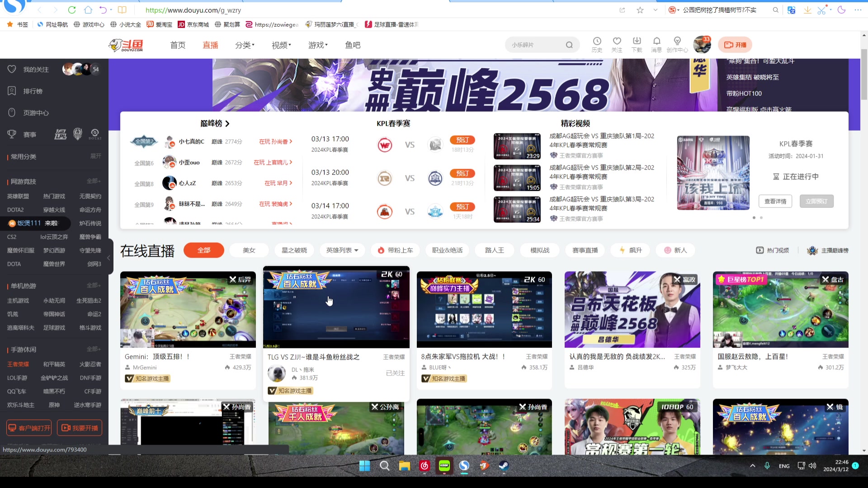The height and width of the screenshot is (488, 868).
Task: Go to 首页 in top navigation
Action: [178, 45]
